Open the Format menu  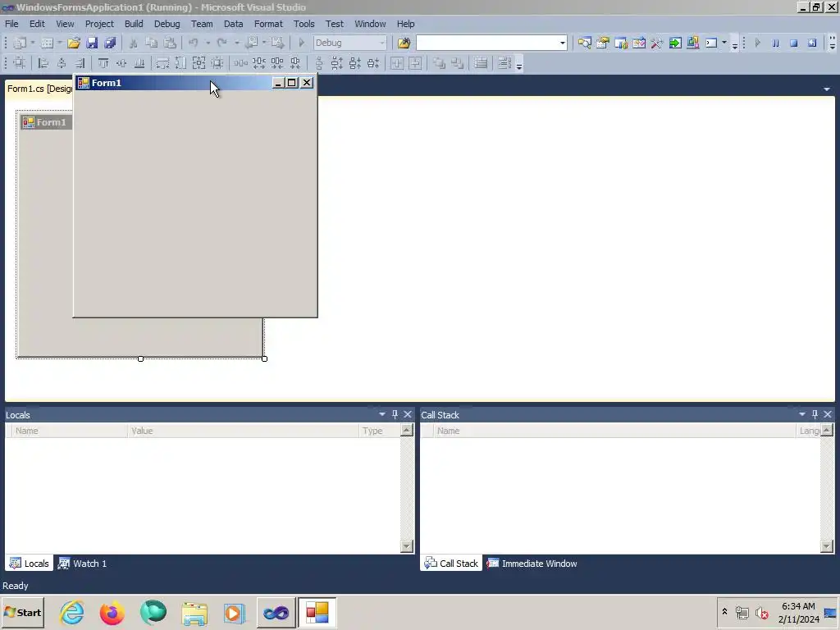[268, 24]
